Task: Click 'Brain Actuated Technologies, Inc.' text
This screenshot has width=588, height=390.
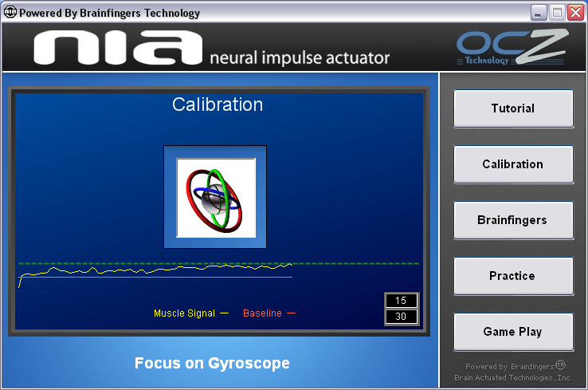Action: tap(513, 377)
